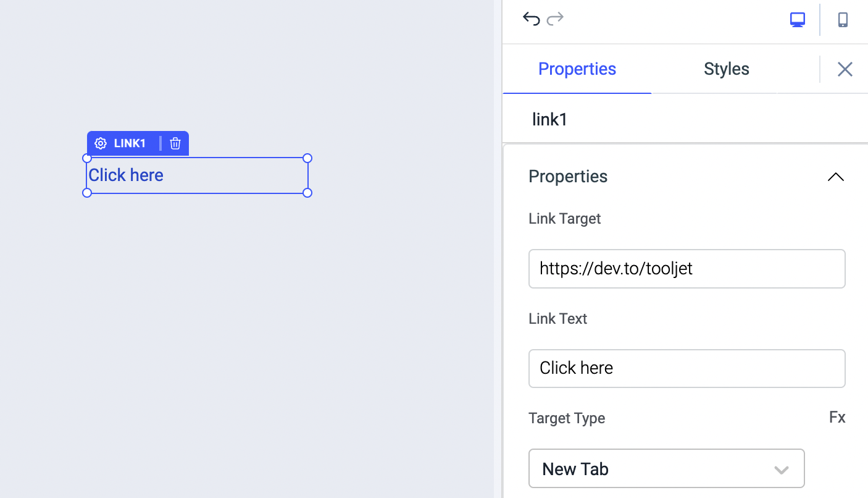The width and height of the screenshot is (868, 498).
Task: Switch to desktop layout view
Action: coord(798,20)
